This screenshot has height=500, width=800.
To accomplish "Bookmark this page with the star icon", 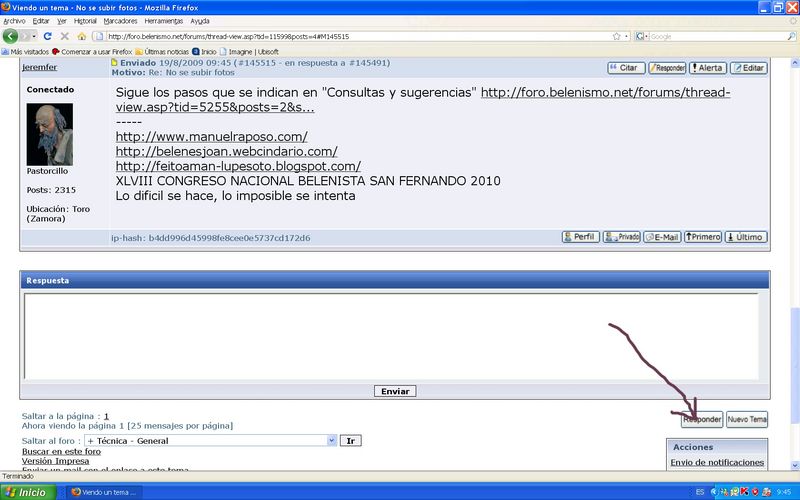I will (616, 36).
